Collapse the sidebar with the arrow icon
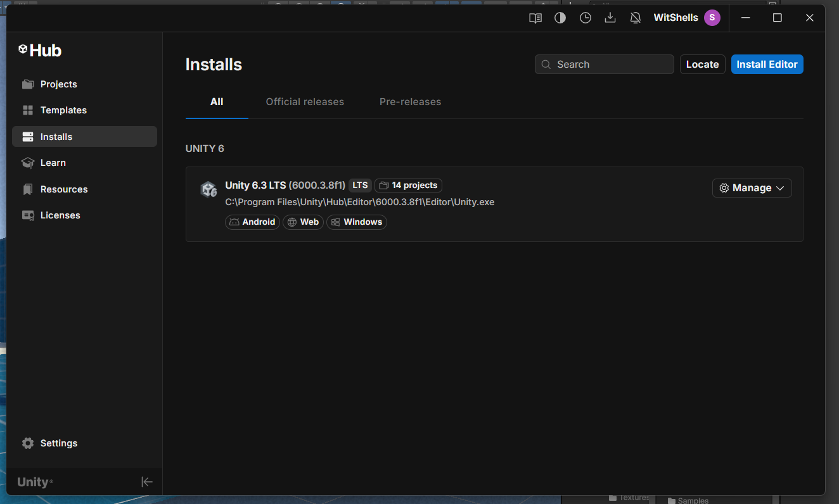 tap(147, 482)
